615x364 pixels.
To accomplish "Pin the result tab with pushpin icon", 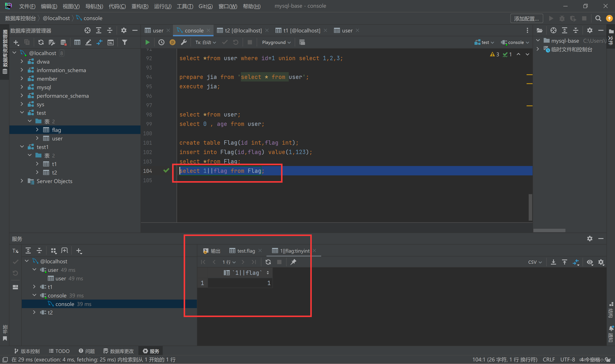I will 293,262.
